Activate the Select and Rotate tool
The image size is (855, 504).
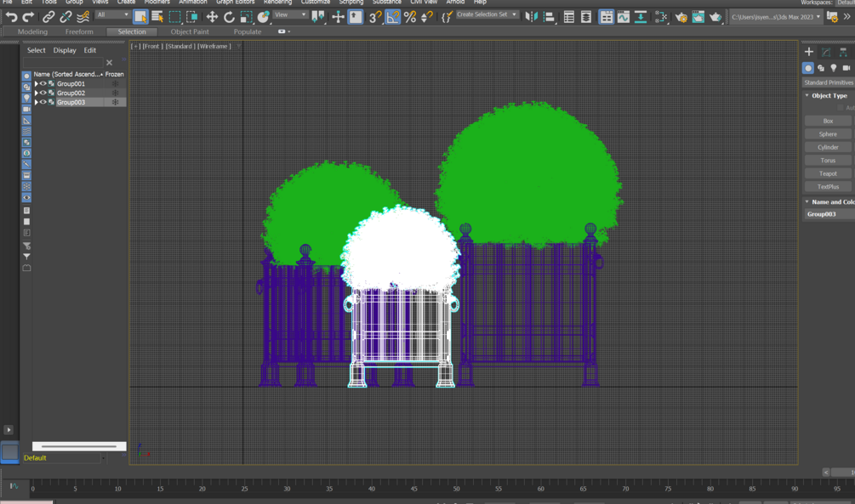(229, 17)
